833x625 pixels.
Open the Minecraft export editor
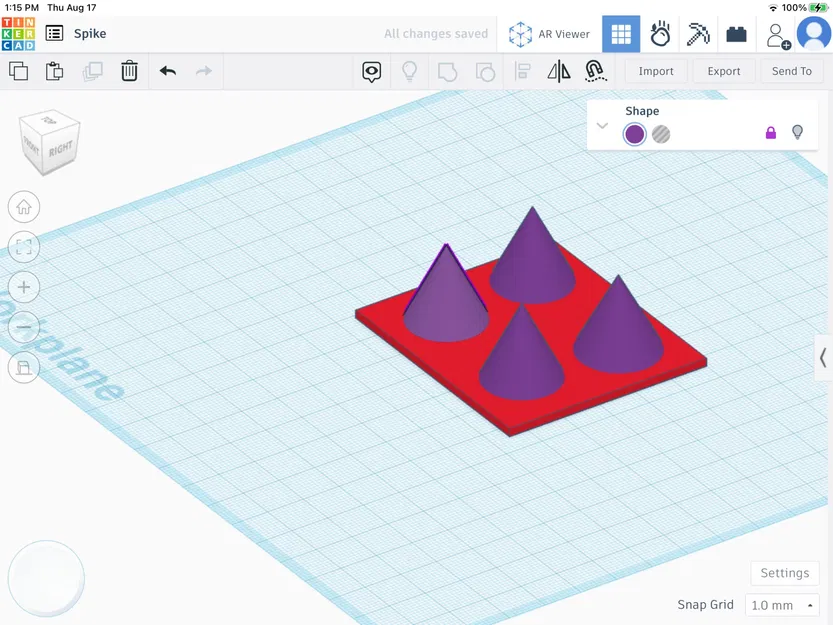pos(697,33)
